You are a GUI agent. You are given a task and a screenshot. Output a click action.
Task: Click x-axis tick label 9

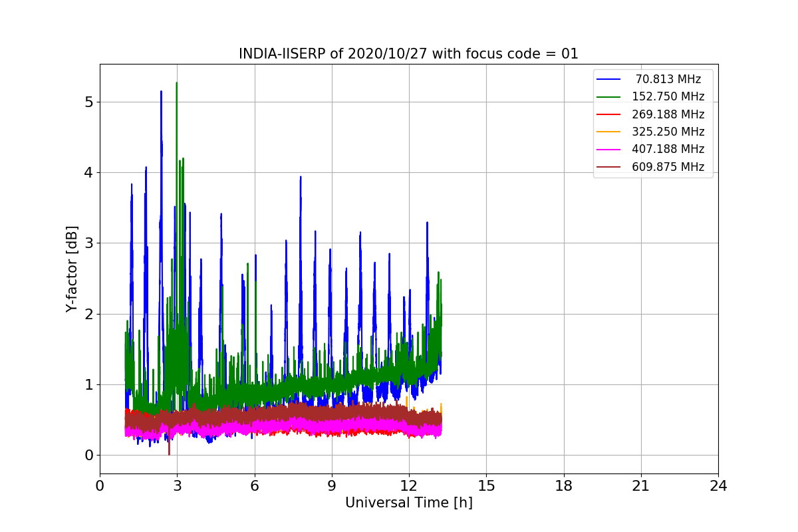(332, 485)
